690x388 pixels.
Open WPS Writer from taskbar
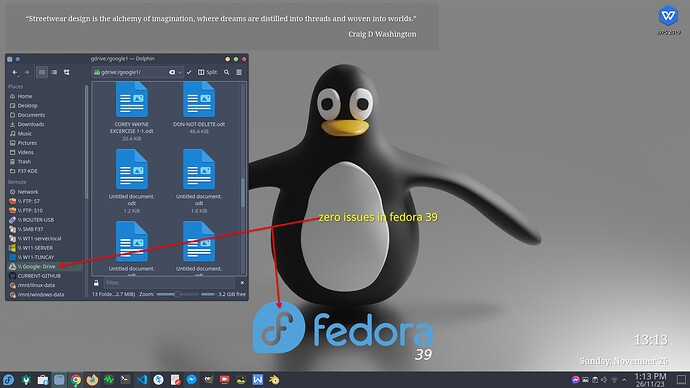coord(258,380)
